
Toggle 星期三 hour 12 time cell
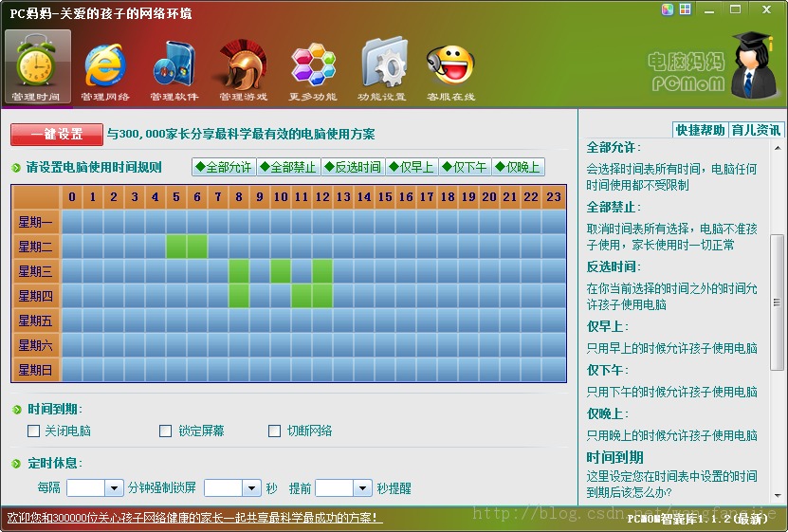(x=322, y=271)
